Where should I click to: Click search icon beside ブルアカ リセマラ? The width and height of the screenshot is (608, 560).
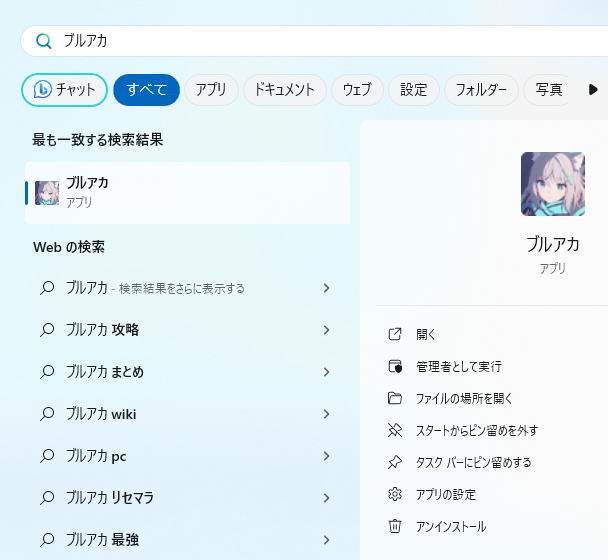pos(47,498)
